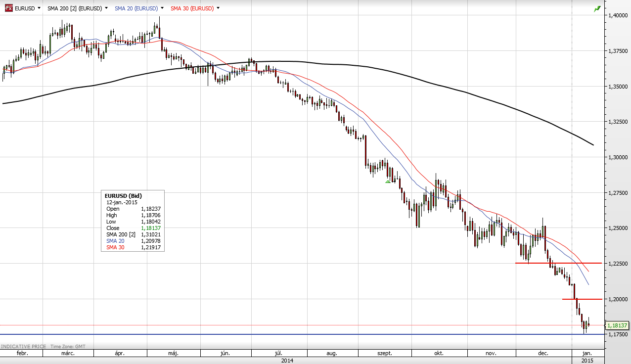Click the márc. month label
Screen dimensions: 631x364
tap(68, 353)
